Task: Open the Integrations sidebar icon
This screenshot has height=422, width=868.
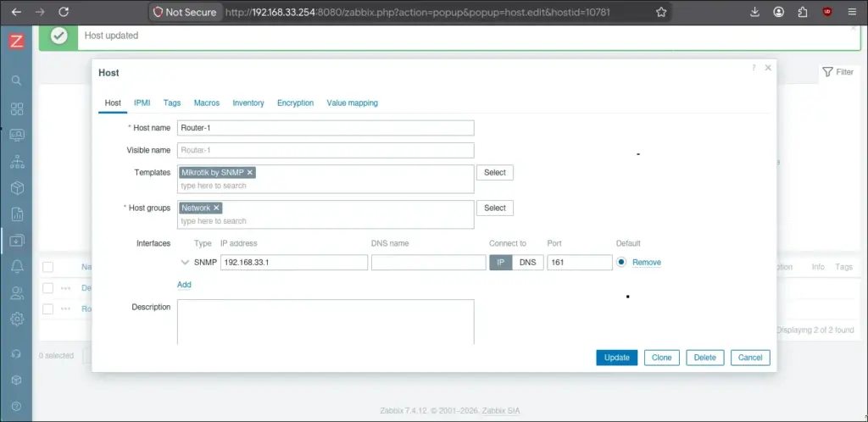Action: (17, 380)
